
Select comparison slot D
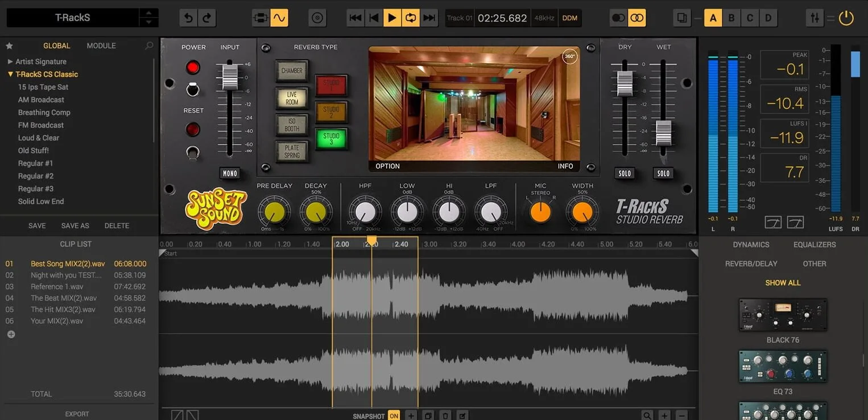tap(768, 18)
